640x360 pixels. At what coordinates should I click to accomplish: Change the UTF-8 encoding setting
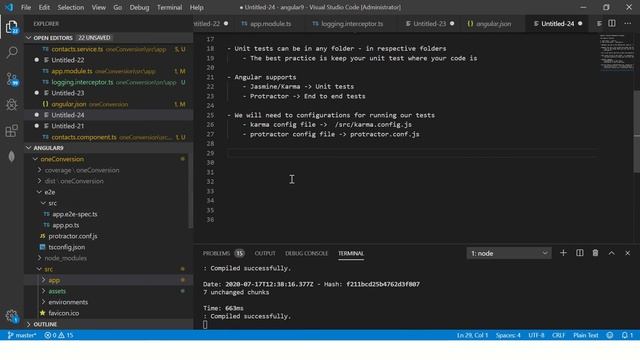tap(536, 335)
